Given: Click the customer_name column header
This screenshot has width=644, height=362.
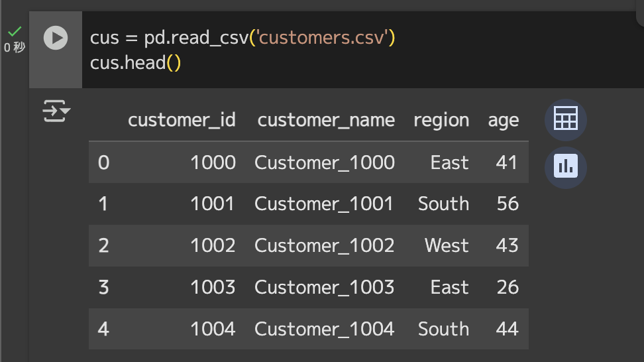Looking at the screenshot, I should coord(326,121).
